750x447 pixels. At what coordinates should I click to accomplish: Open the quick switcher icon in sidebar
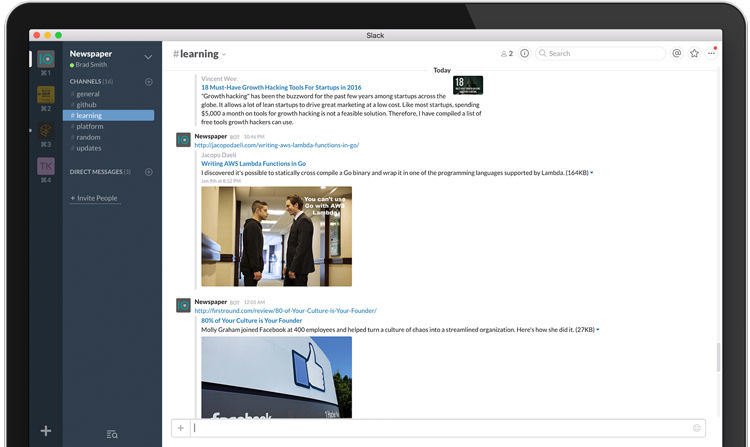[x=112, y=434]
